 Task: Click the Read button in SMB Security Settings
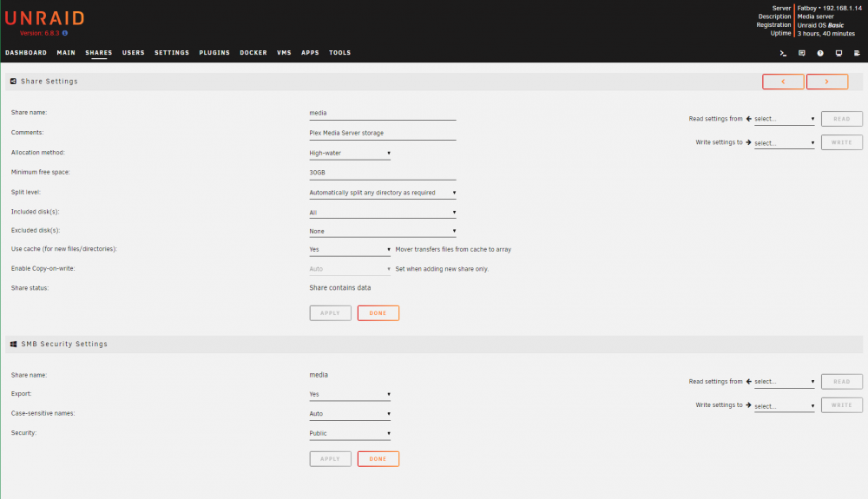pos(841,382)
